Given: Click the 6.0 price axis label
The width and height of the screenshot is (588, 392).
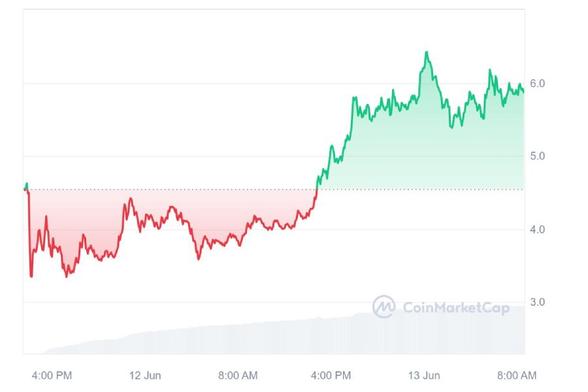Looking at the screenshot, I should click(x=537, y=83).
